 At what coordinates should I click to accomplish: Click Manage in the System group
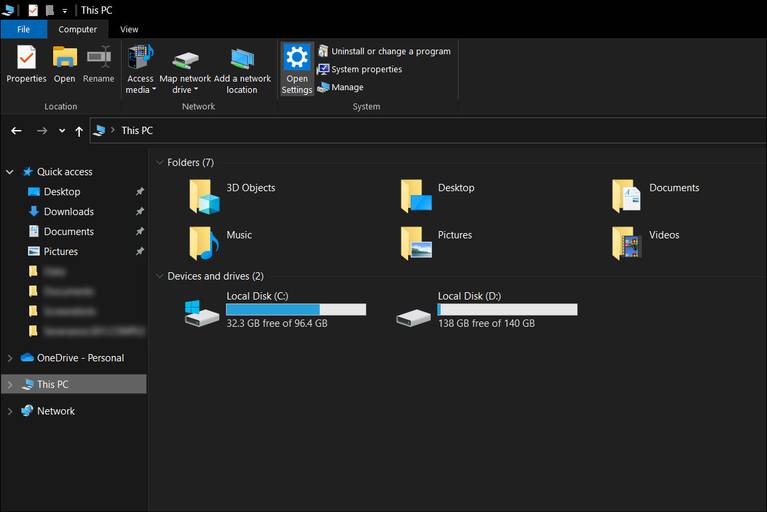(x=340, y=87)
